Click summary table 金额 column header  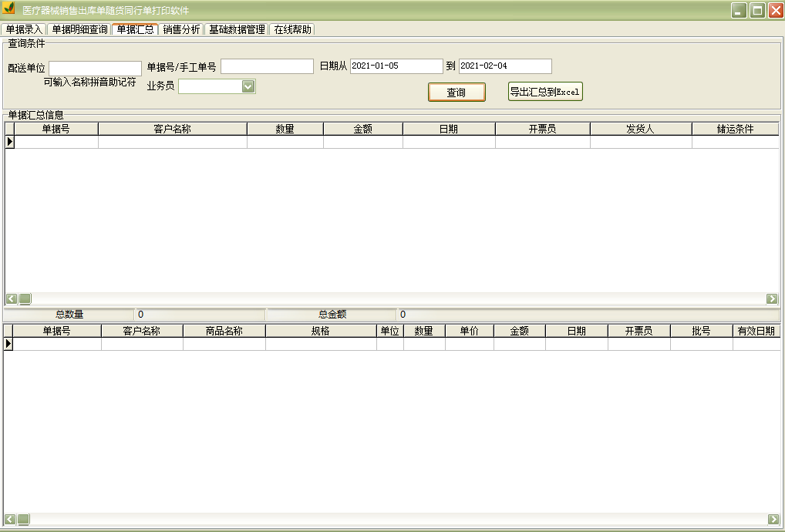point(363,129)
